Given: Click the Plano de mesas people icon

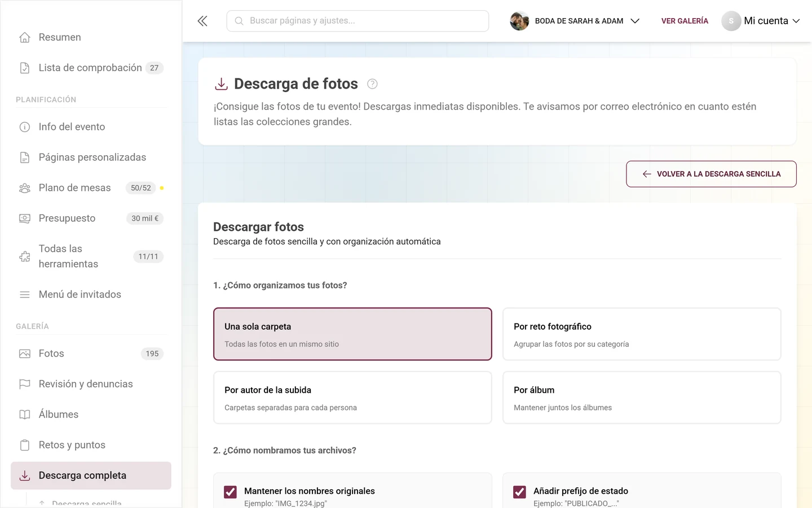Looking at the screenshot, I should point(25,188).
